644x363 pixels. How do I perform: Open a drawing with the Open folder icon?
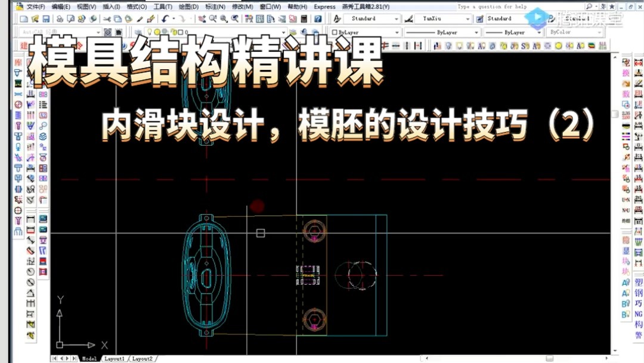click(35, 19)
